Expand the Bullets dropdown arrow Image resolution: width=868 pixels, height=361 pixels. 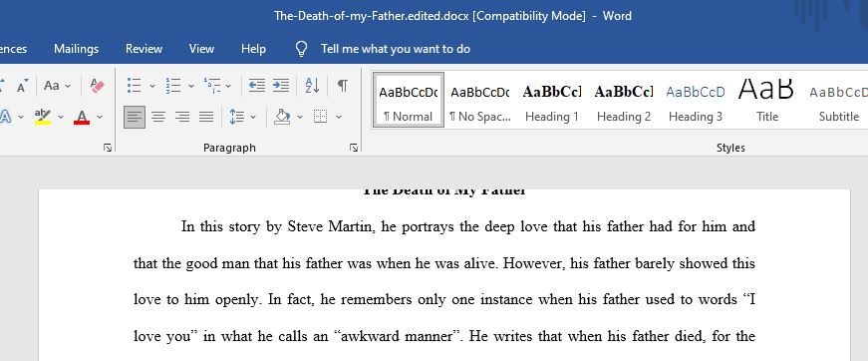[152, 86]
